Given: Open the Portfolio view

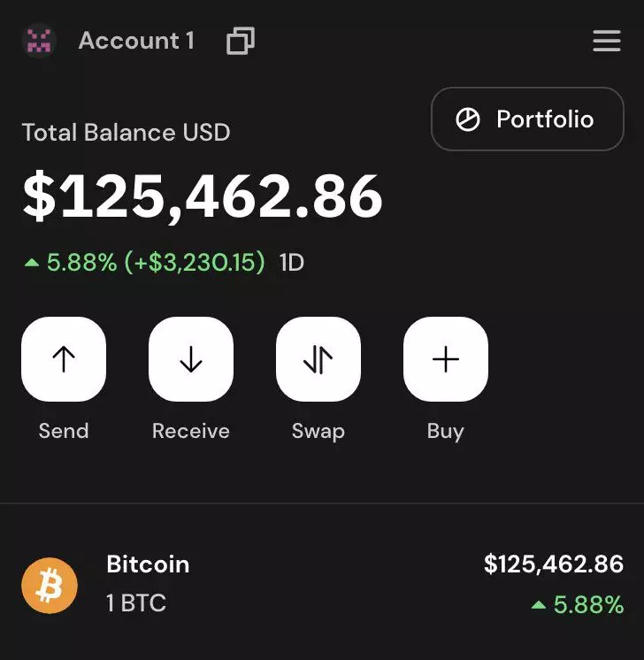Looking at the screenshot, I should (x=527, y=119).
